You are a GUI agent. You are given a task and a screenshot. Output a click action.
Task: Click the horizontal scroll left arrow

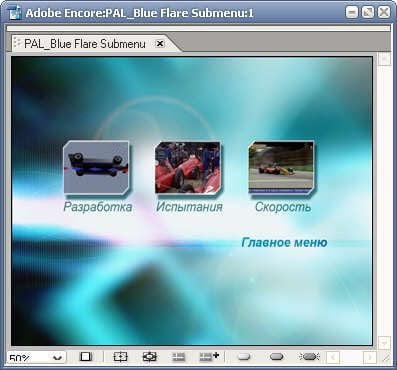click(x=332, y=357)
